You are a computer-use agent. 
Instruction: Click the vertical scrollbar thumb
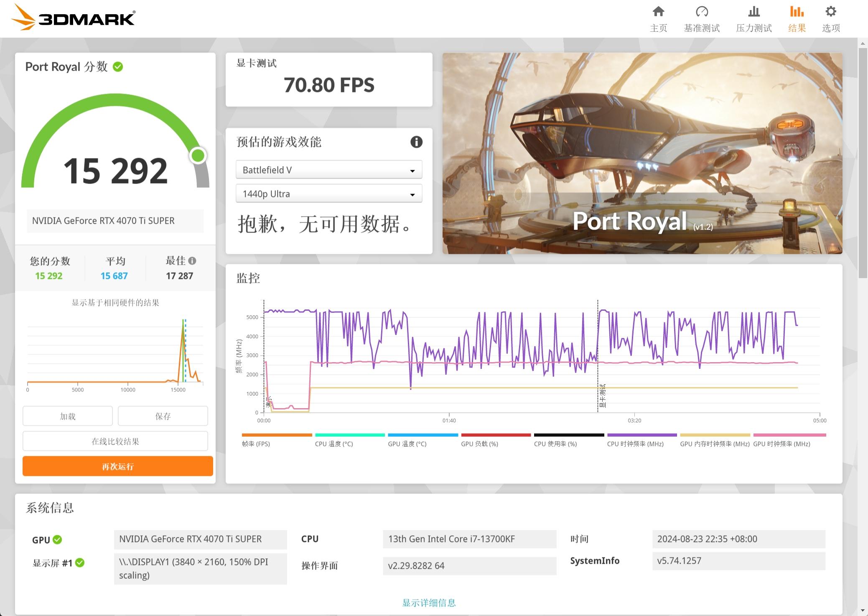[863, 163]
